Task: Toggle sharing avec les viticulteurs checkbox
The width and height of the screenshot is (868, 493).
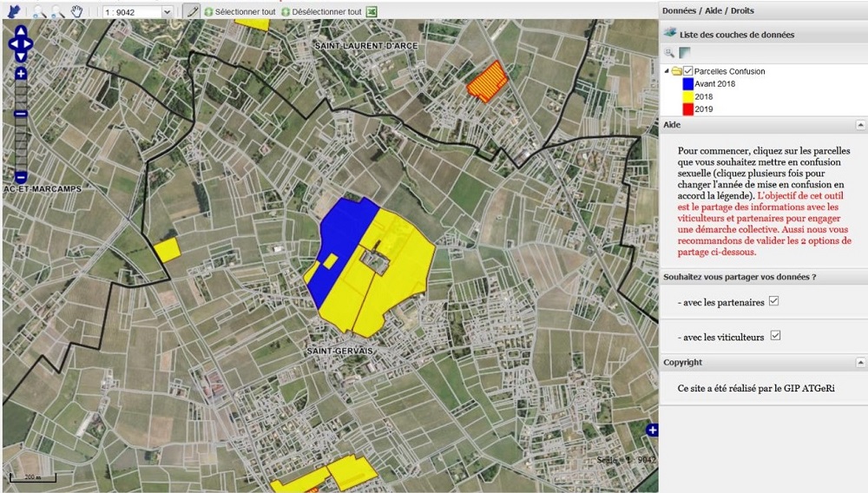Action: click(x=775, y=335)
